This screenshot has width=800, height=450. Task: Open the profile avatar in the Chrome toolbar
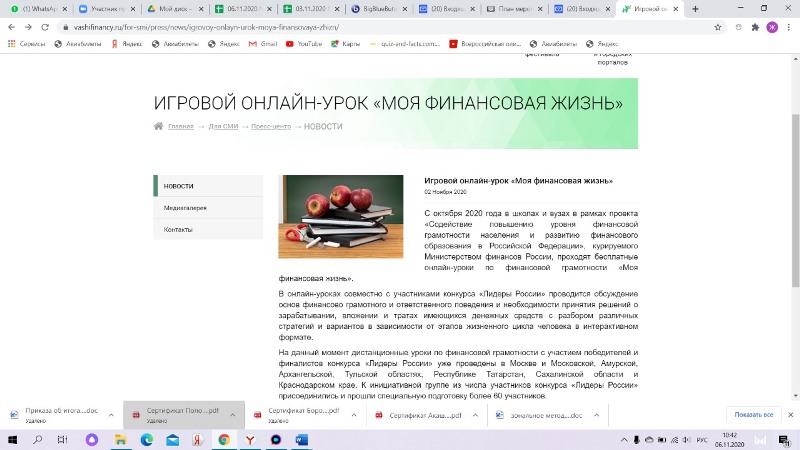(772, 28)
